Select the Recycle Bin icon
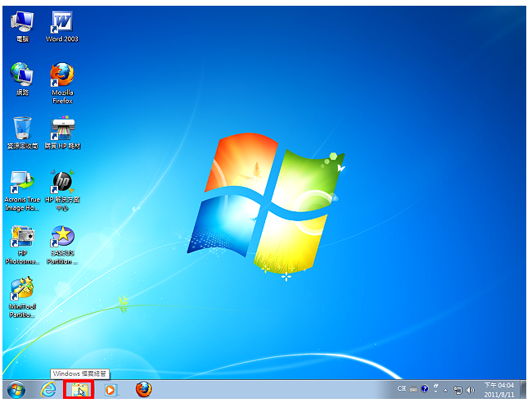The height and width of the screenshot is (403, 532). pyautogui.click(x=22, y=133)
